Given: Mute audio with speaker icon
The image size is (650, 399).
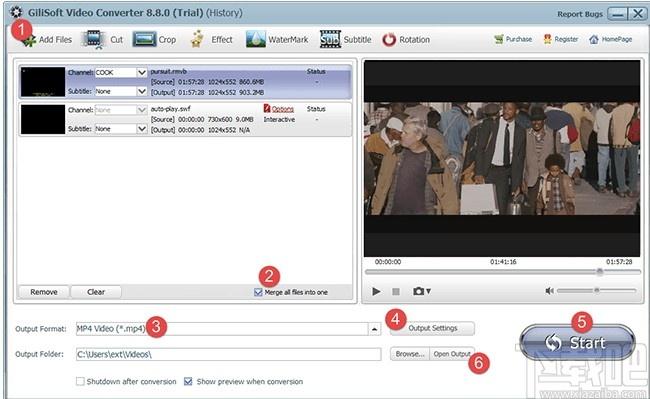Looking at the screenshot, I should 549,291.
